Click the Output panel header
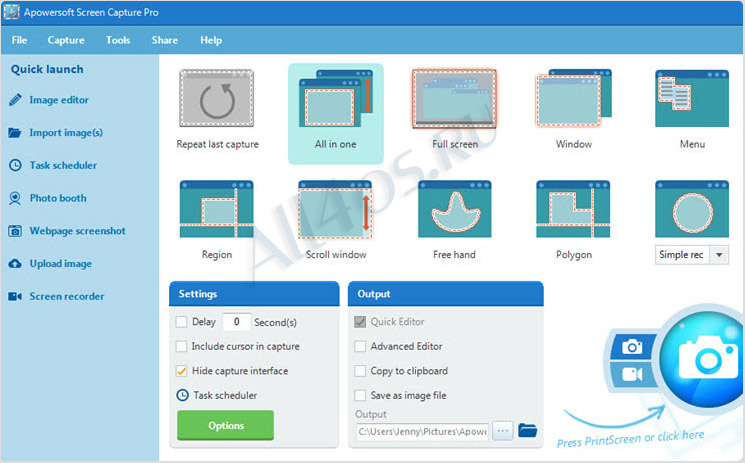This screenshot has height=463, width=745. point(446,294)
